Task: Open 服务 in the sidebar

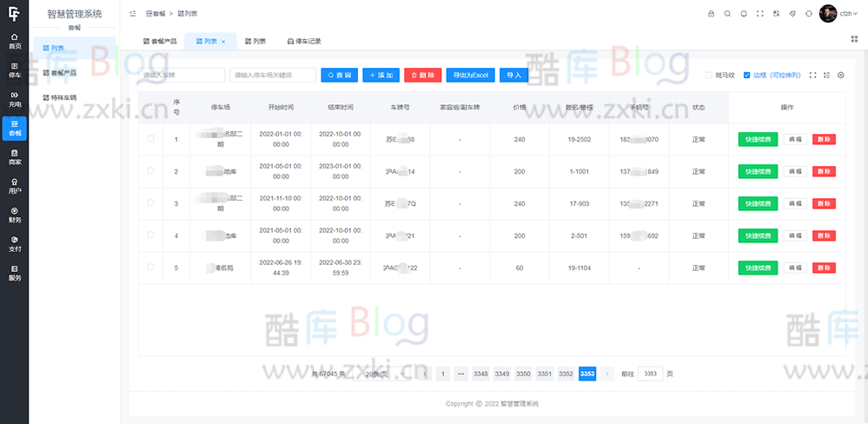Action: click(x=15, y=273)
